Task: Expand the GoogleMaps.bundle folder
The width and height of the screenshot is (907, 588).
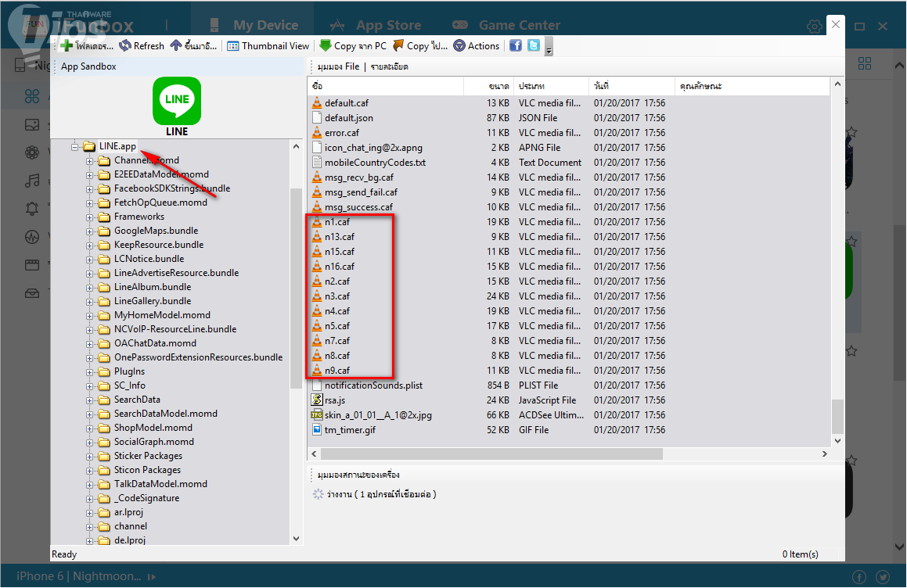Action: click(90, 231)
